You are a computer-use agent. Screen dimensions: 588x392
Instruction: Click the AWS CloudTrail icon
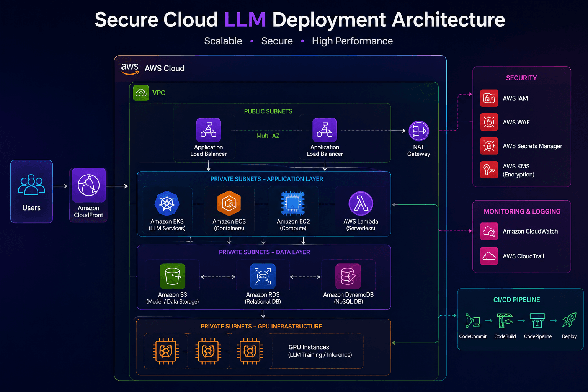tap(489, 256)
